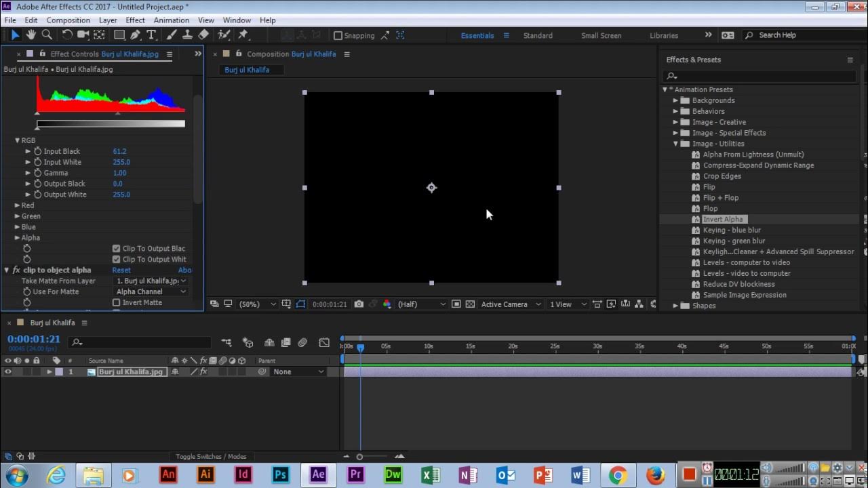Viewport: 868px width, 488px height.
Task: Open Active Camera view dropdown
Action: 511,304
